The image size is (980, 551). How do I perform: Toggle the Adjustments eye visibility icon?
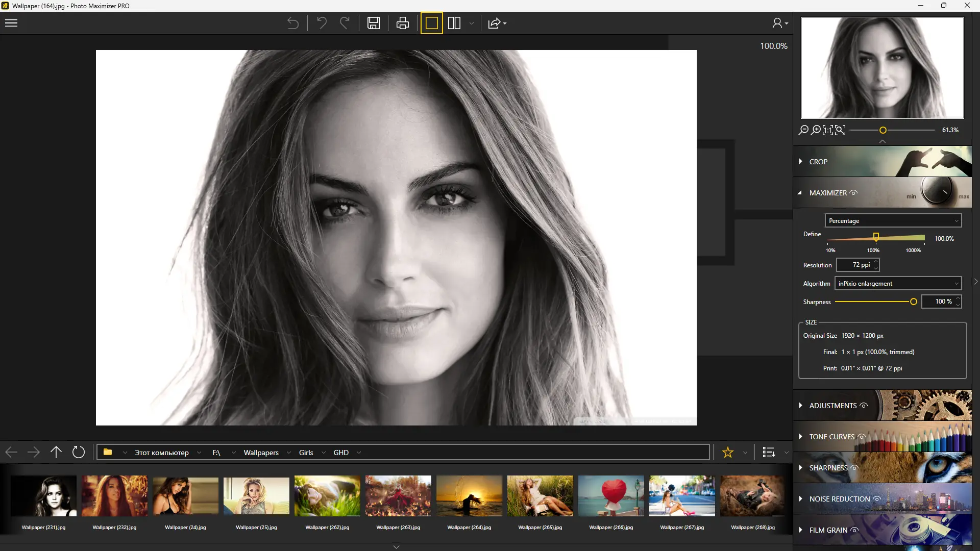[864, 406]
